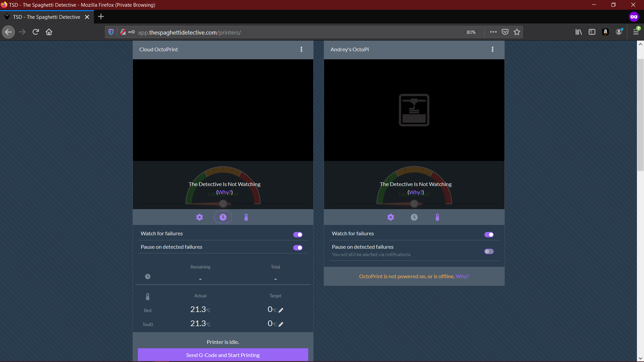Toggle Watch for failures on Andrey's OctoPi
This screenshot has width=644, height=362.
tap(489, 235)
